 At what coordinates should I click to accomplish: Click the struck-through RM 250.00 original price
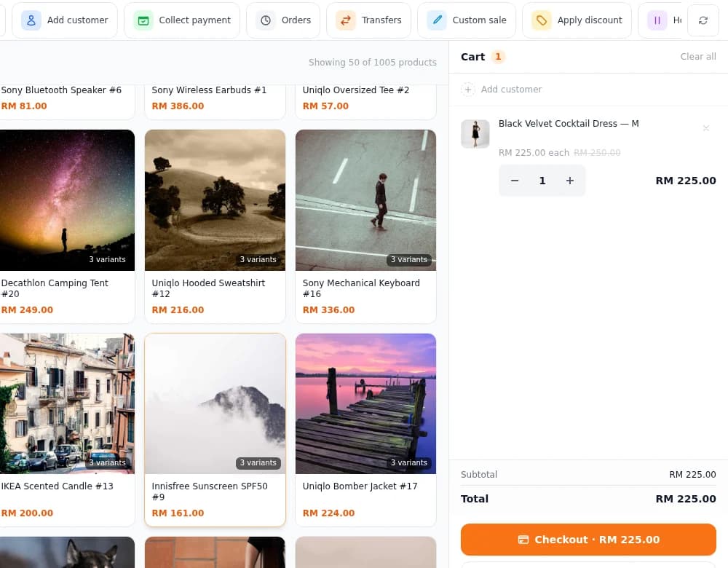(597, 153)
